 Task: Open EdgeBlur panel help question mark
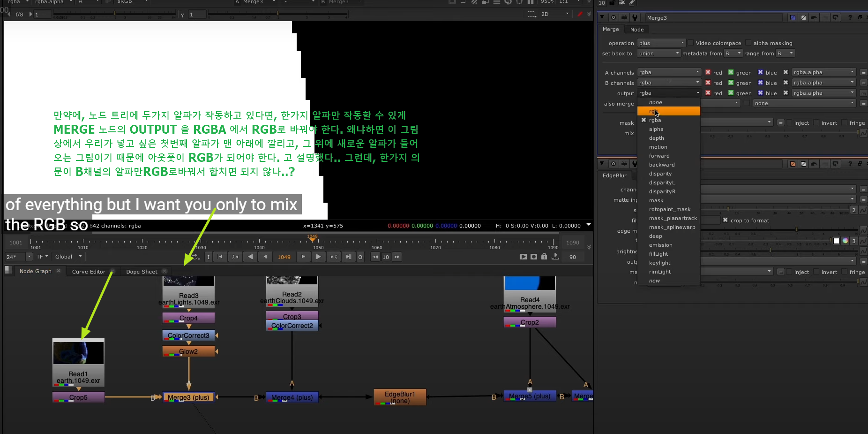click(850, 164)
